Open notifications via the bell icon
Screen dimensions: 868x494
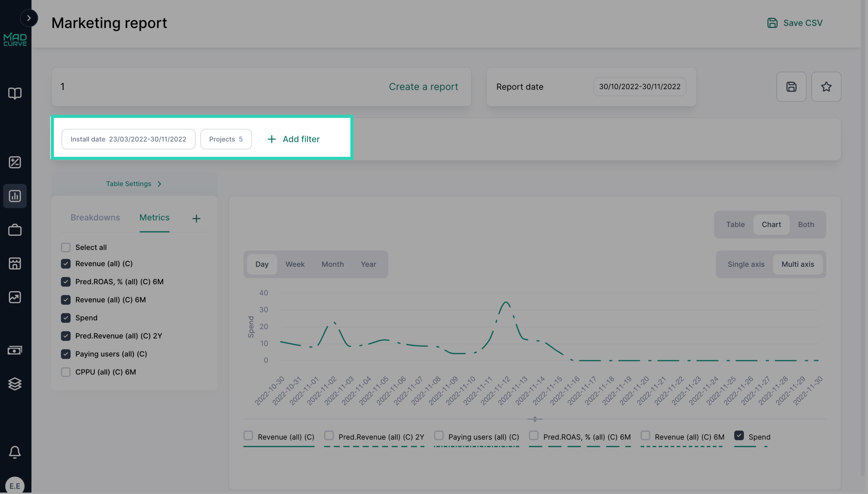[x=15, y=452]
